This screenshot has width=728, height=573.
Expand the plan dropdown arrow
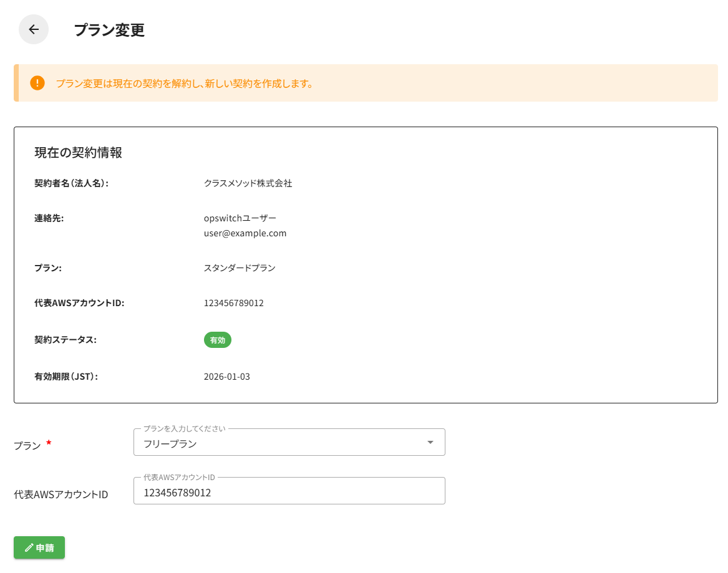[x=430, y=443]
